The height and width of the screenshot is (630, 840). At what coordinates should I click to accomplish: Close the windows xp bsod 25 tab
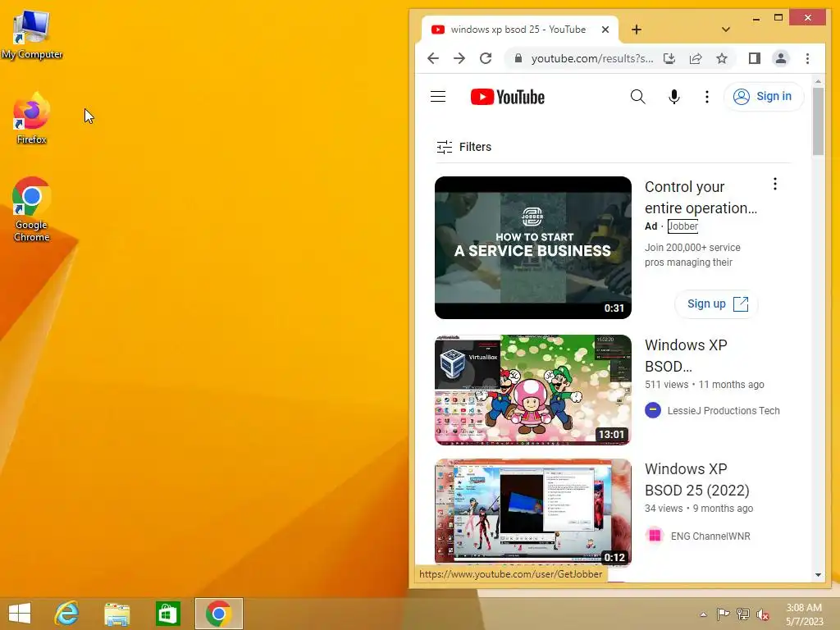coord(605,30)
